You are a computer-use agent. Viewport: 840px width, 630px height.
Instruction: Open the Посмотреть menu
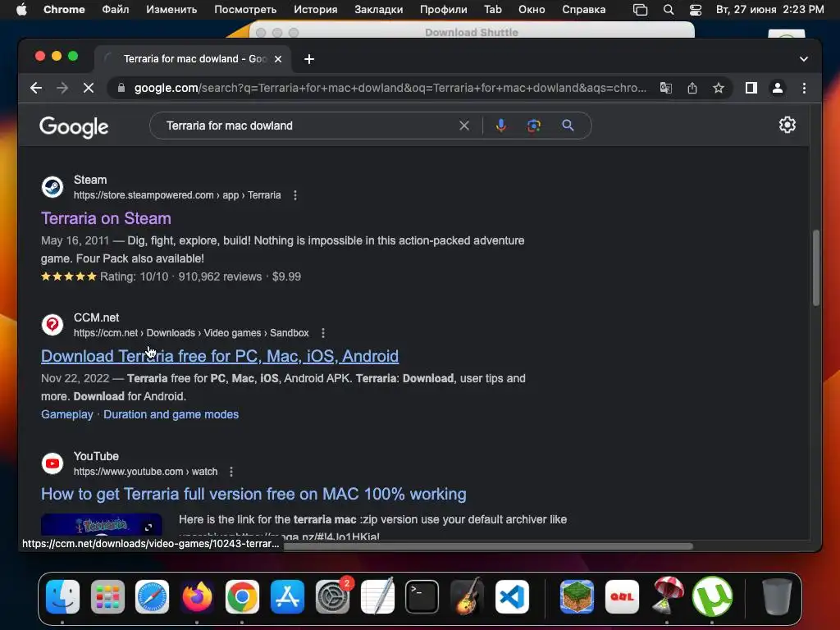coord(245,10)
